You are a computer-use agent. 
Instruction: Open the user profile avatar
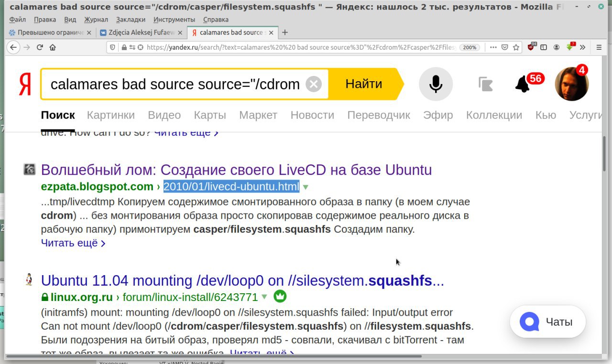pyautogui.click(x=571, y=84)
